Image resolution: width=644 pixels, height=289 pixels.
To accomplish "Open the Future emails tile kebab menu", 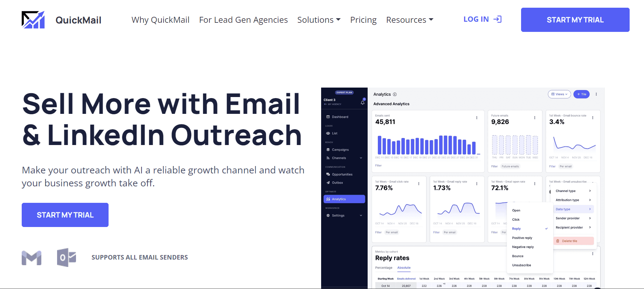I will pos(535,118).
